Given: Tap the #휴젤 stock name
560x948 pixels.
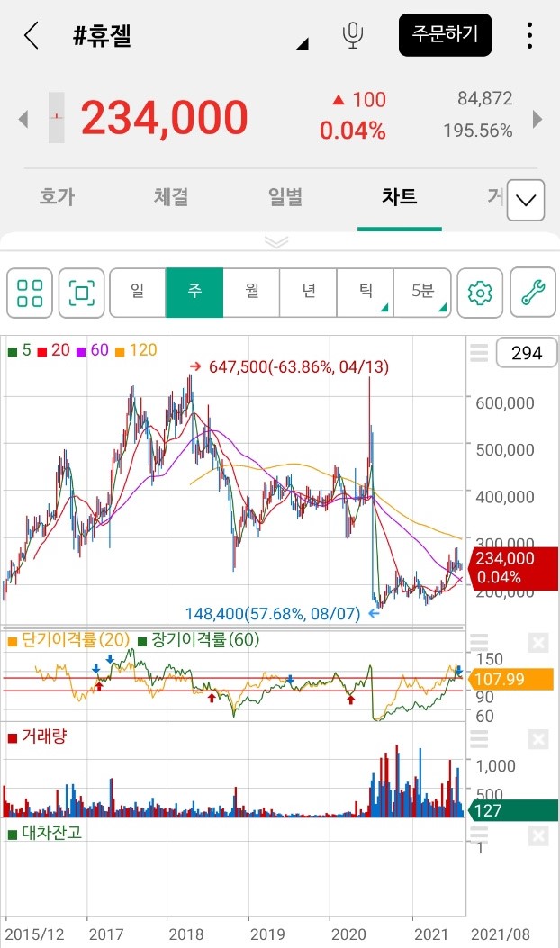Looking at the screenshot, I should (103, 36).
